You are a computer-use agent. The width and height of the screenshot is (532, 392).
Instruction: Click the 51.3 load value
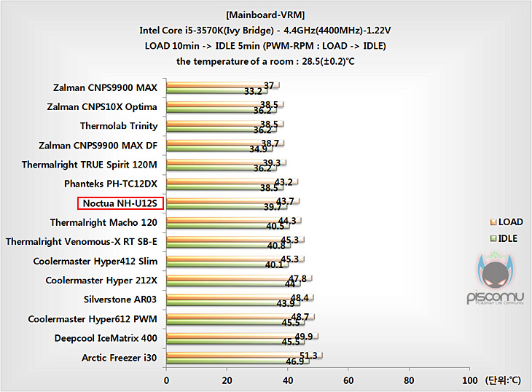308,356
